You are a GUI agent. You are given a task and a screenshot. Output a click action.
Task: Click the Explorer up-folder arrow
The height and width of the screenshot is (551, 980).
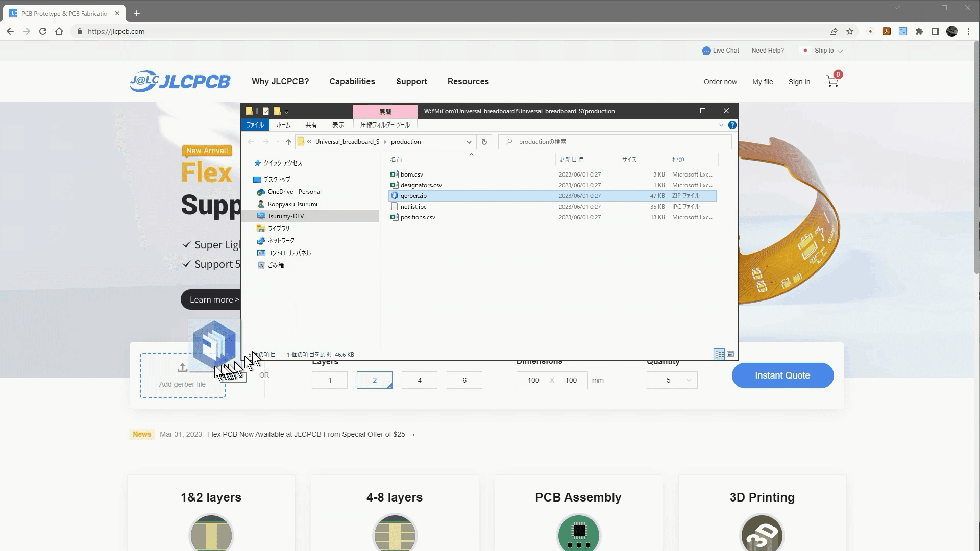(x=288, y=142)
